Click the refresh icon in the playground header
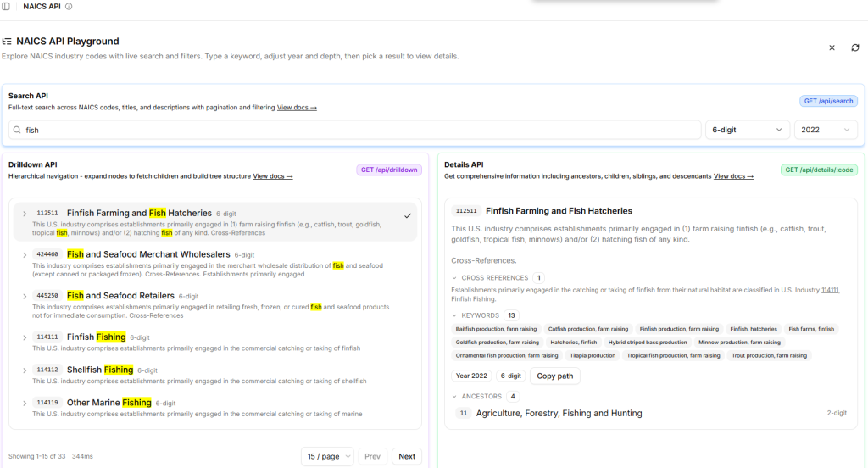 855,47
